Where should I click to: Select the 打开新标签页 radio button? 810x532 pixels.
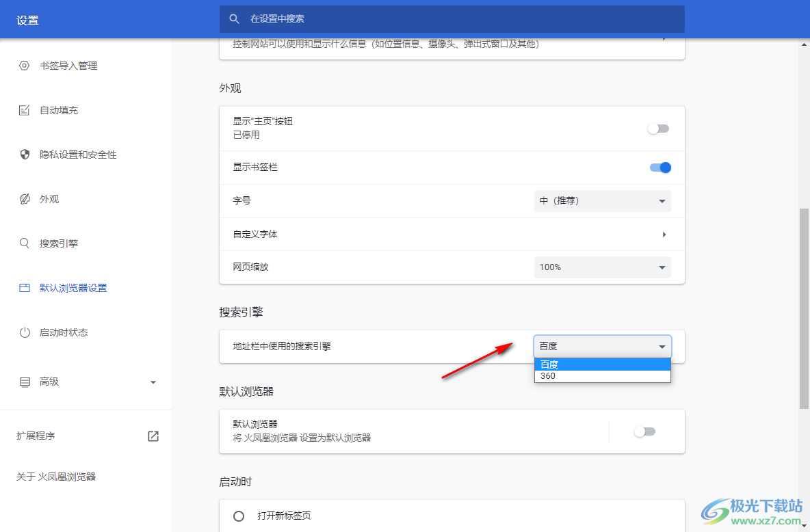[239, 516]
